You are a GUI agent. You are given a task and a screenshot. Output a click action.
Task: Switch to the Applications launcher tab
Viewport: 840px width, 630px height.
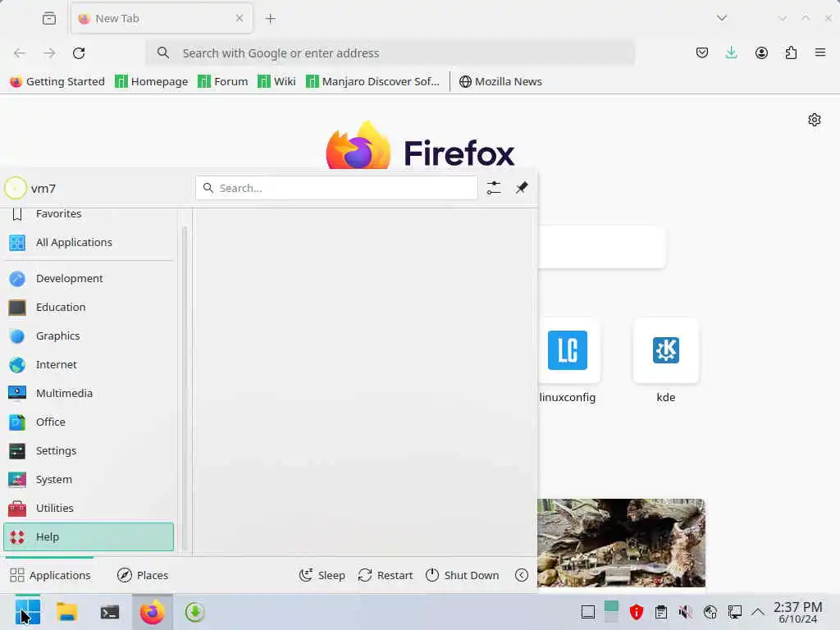[x=50, y=575]
